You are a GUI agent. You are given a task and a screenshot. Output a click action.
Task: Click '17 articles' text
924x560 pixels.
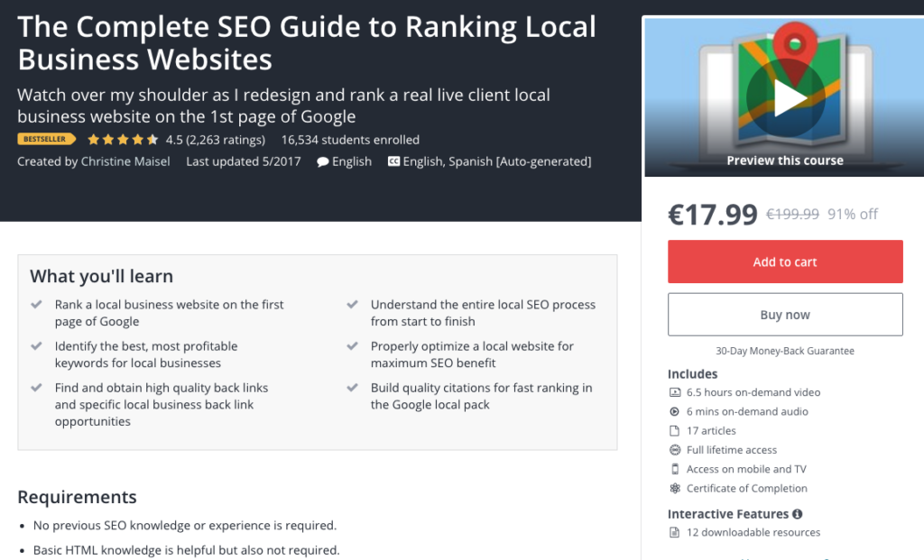pyautogui.click(x=711, y=431)
